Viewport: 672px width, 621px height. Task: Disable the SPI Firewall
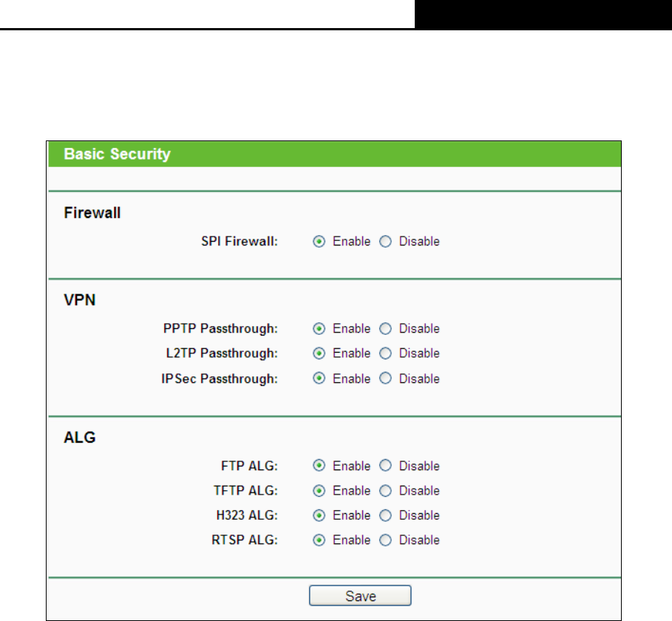click(x=385, y=242)
